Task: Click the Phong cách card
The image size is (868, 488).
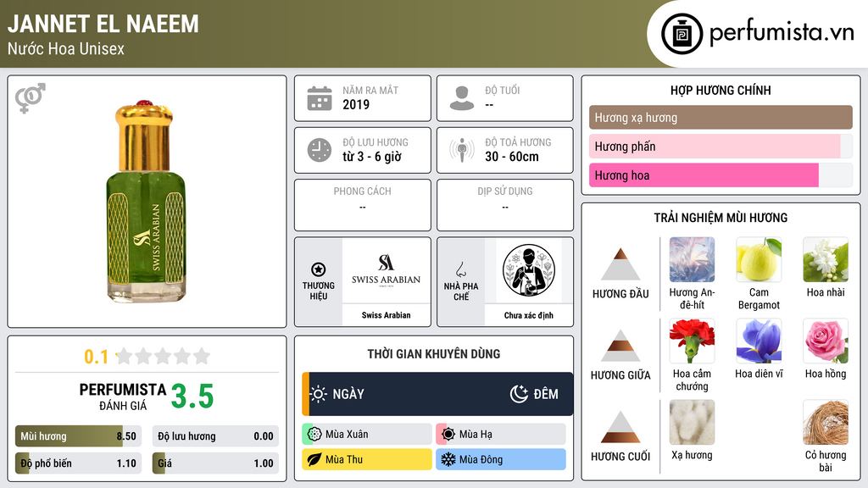Action: tap(363, 205)
